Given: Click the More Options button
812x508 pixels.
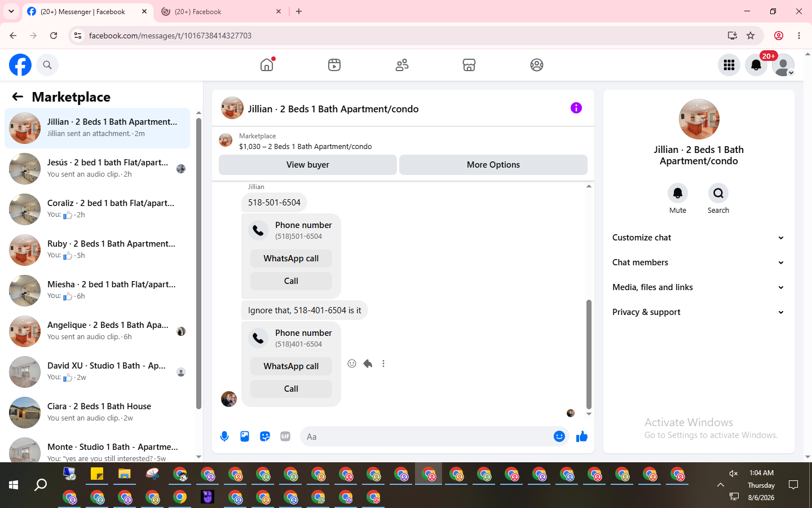Looking at the screenshot, I should (493, 165).
